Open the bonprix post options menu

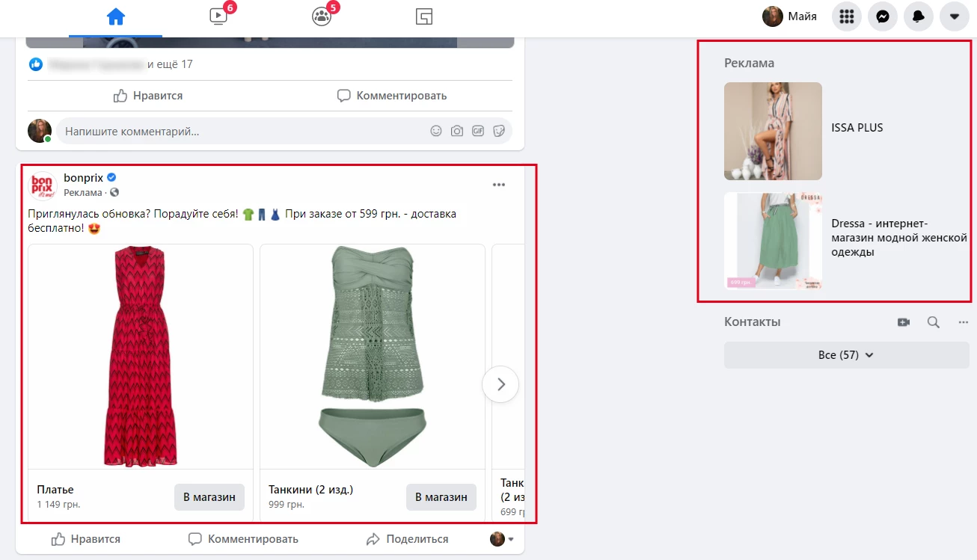[x=498, y=185]
